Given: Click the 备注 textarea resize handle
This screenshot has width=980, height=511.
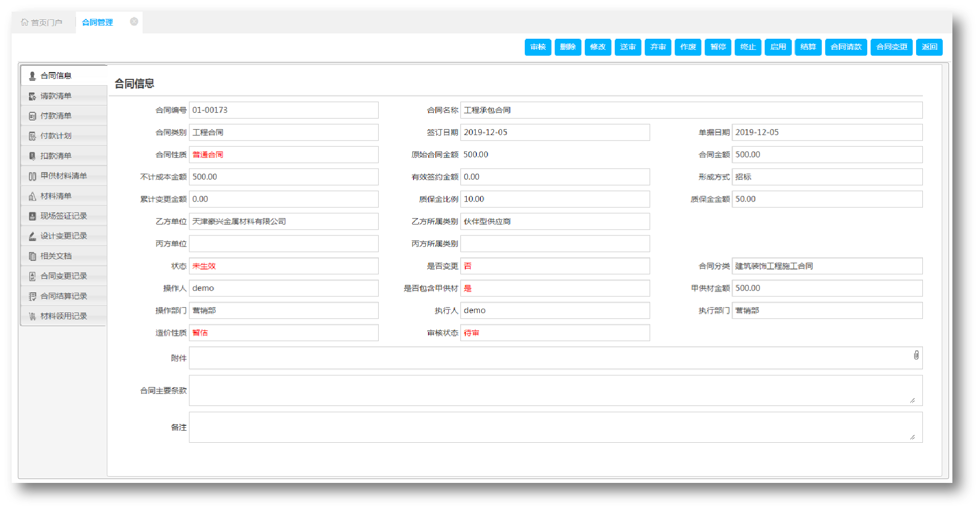Looking at the screenshot, I should pyautogui.click(x=913, y=437).
